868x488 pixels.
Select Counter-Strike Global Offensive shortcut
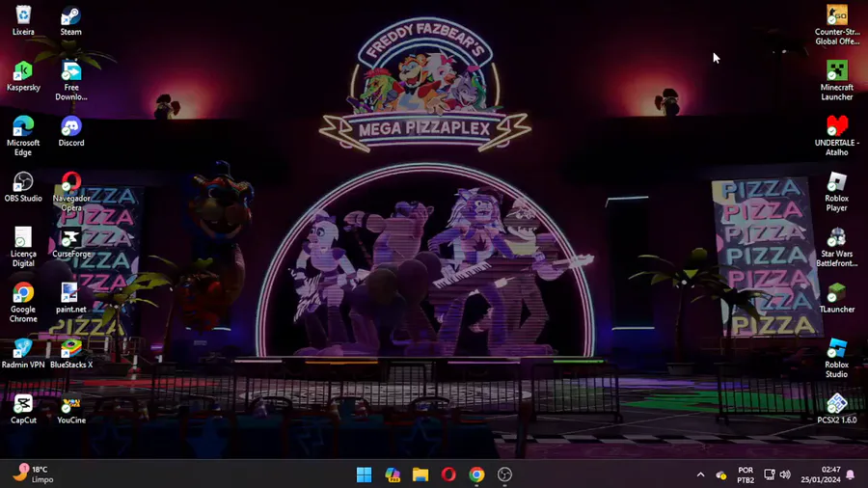(x=837, y=25)
